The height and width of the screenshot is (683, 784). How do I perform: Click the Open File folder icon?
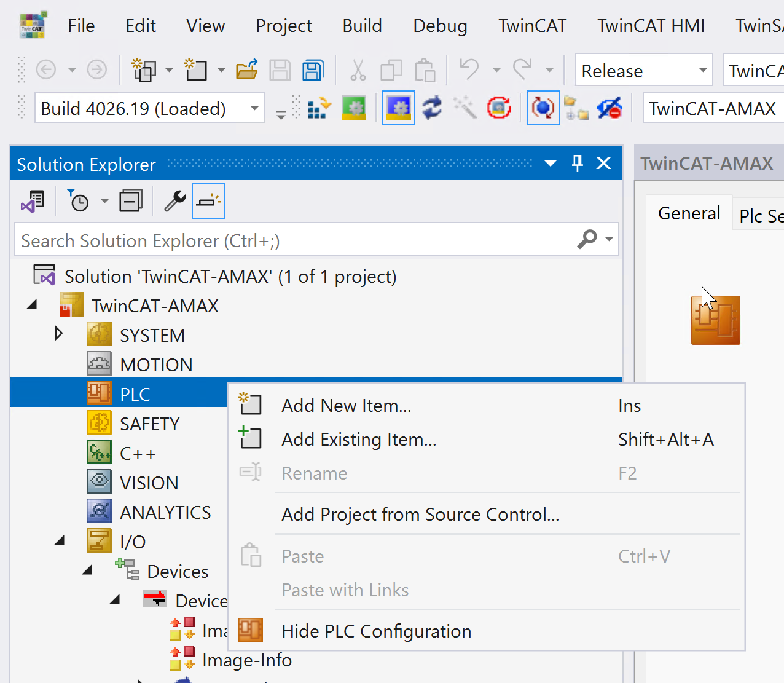coord(246,70)
